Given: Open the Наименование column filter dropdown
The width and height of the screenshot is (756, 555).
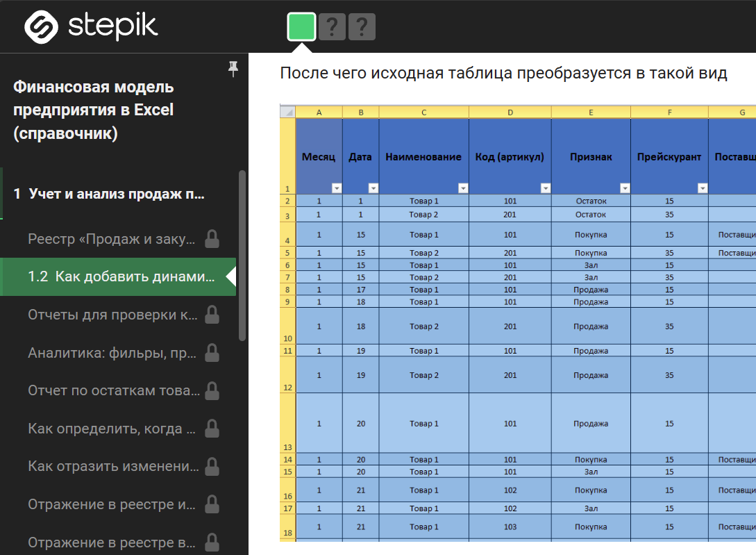Looking at the screenshot, I should [463, 188].
